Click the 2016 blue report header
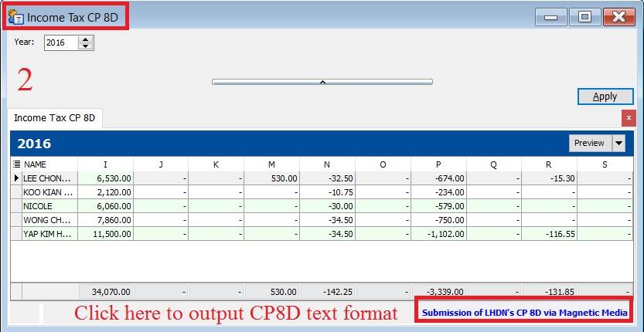Screen dimensions: 644x332 [322, 144]
